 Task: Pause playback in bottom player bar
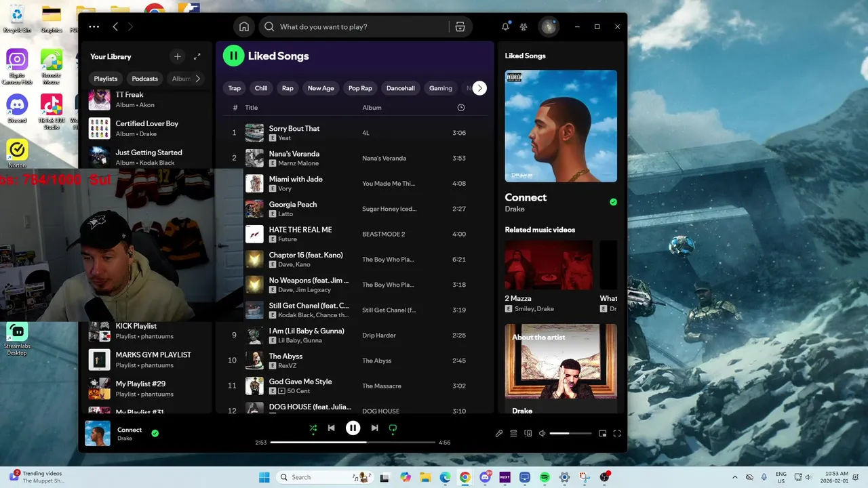(x=353, y=428)
